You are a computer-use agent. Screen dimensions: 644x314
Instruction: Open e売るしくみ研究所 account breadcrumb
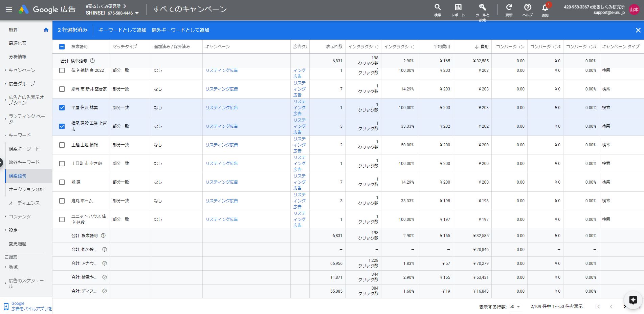[x=103, y=6]
